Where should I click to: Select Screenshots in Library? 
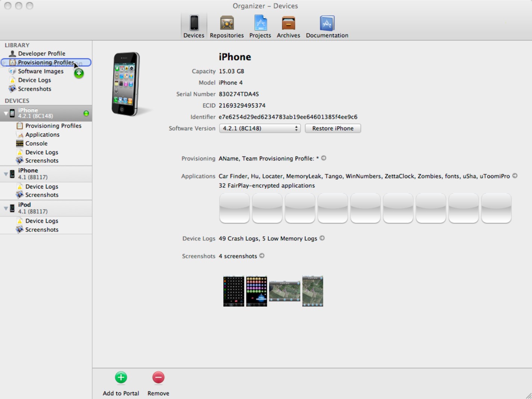[x=46, y=89]
